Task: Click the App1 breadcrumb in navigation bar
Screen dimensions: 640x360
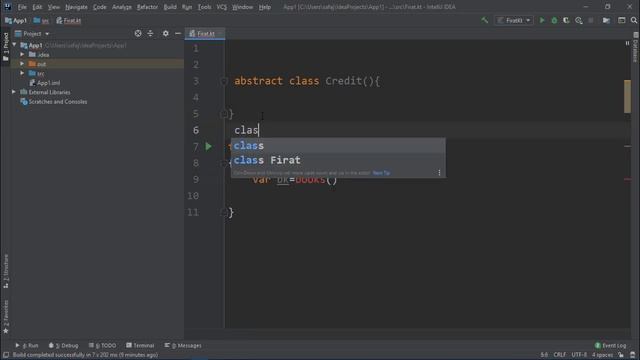Action: tap(16, 20)
